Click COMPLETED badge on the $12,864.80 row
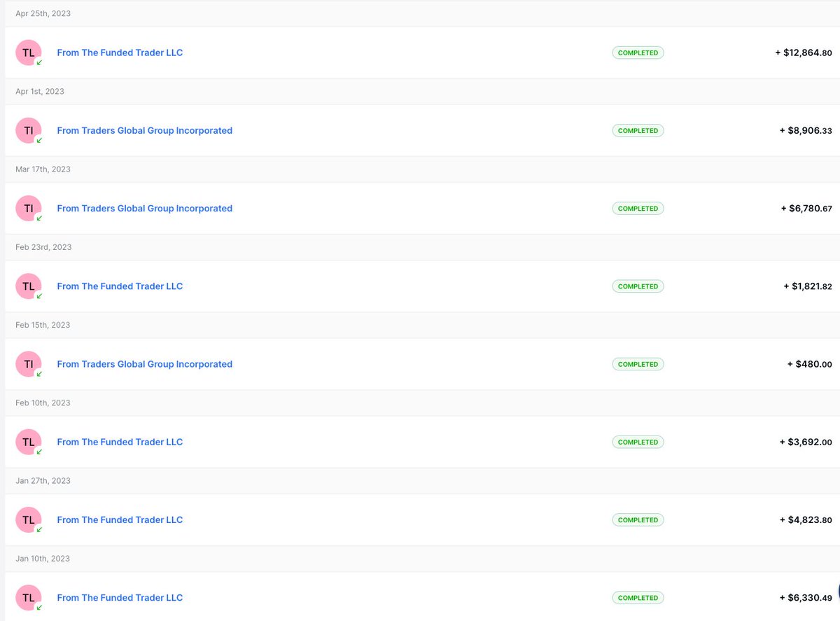840x621 pixels. click(x=638, y=53)
